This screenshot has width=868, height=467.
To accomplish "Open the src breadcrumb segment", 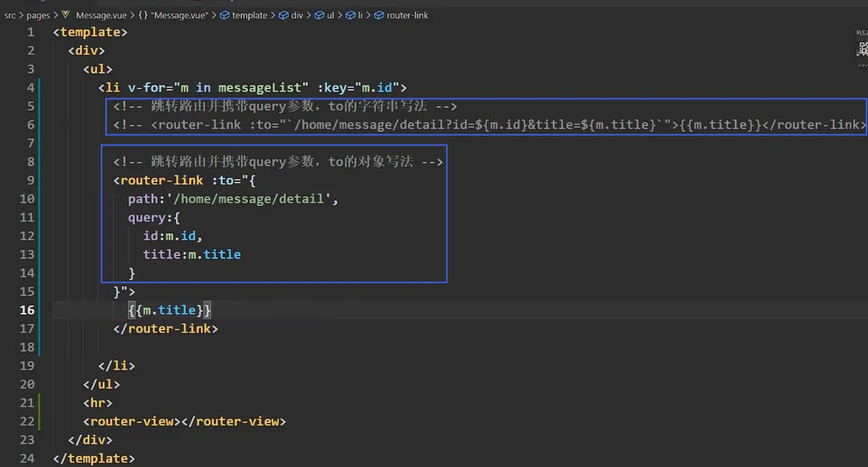I will point(10,15).
